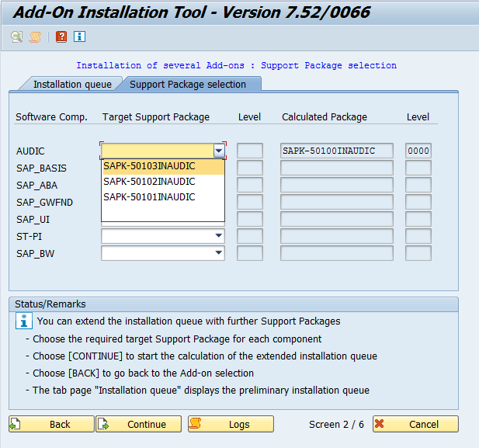
Task: Click the SAP_GWFND calculated package field
Action: coord(337,202)
